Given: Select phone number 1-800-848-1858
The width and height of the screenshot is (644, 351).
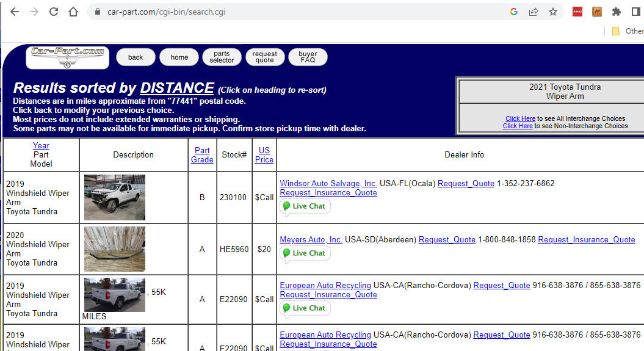Looking at the screenshot, I should coord(507,239).
